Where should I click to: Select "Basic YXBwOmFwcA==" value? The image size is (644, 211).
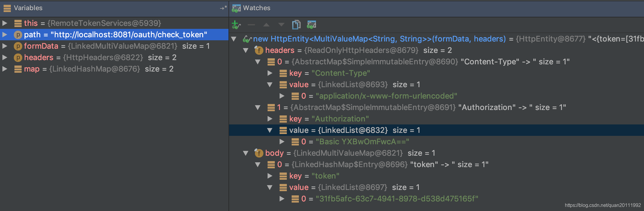[362, 142]
